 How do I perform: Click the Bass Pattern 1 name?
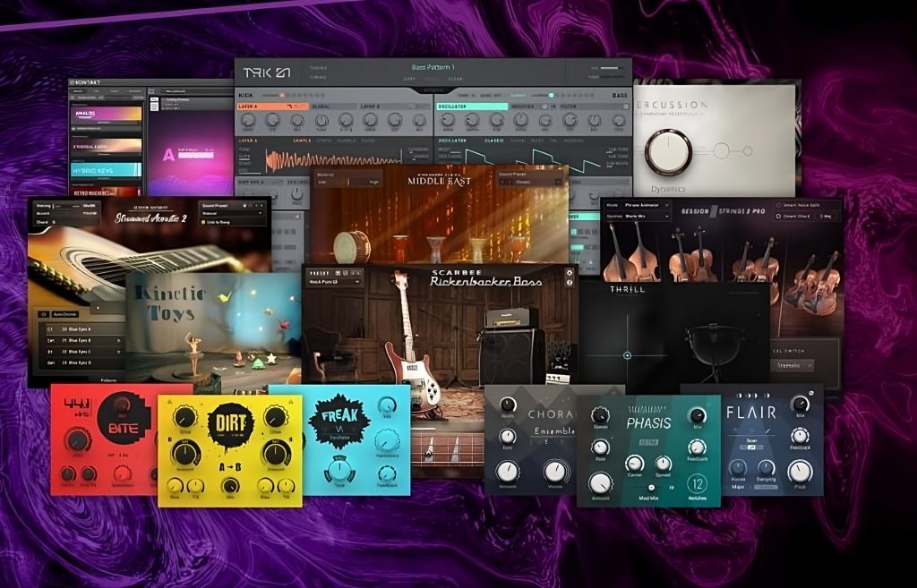(433, 68)
